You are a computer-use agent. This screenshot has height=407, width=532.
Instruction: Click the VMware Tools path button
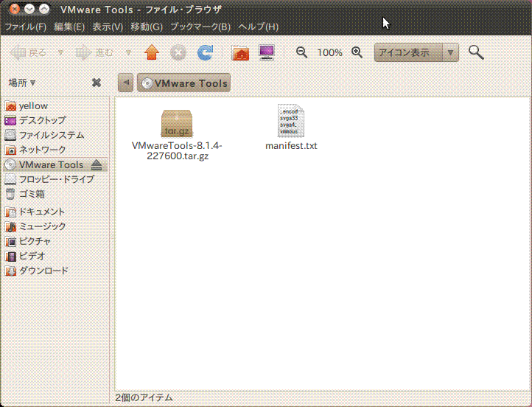[184, 83]
